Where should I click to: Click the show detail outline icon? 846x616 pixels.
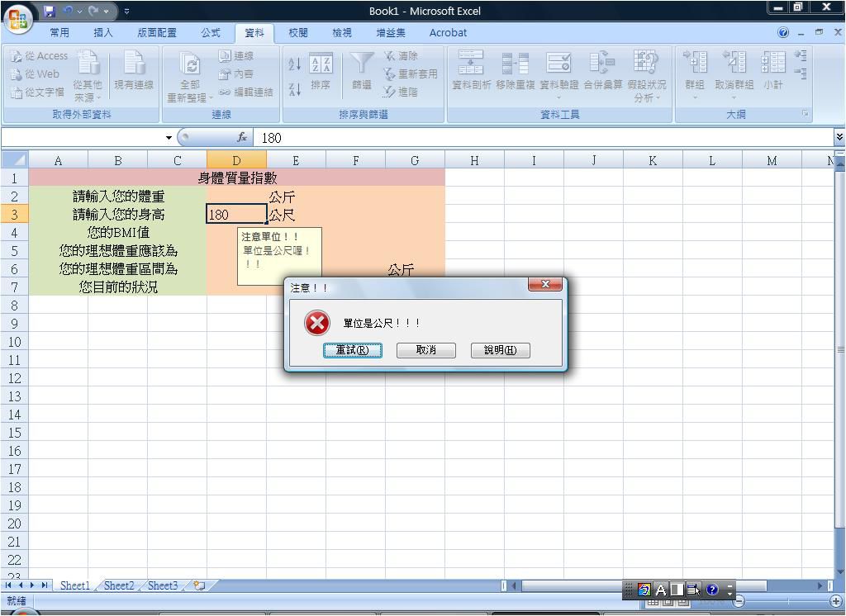click(801, 55)
